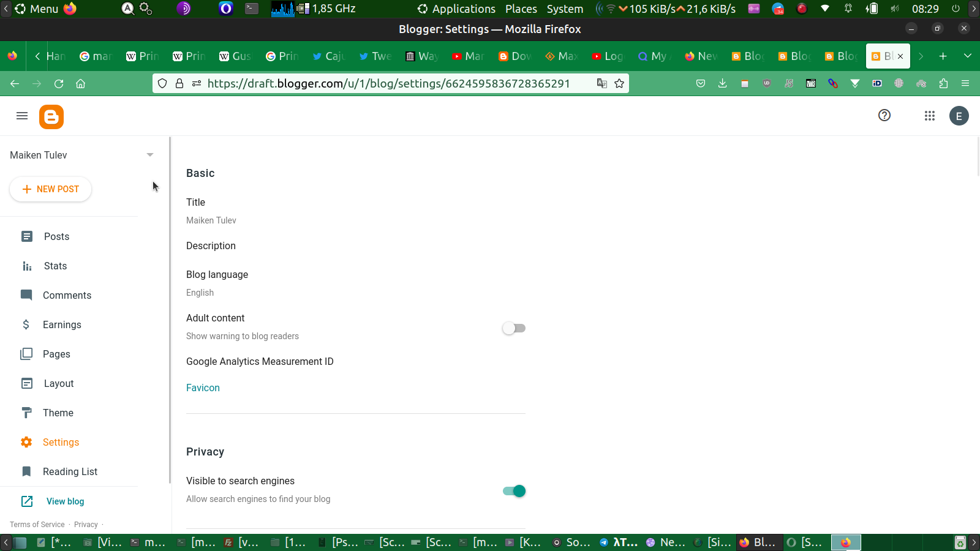The image size is (980, 551).
Task: Switch to the My tab
Action: click(654, 56)
